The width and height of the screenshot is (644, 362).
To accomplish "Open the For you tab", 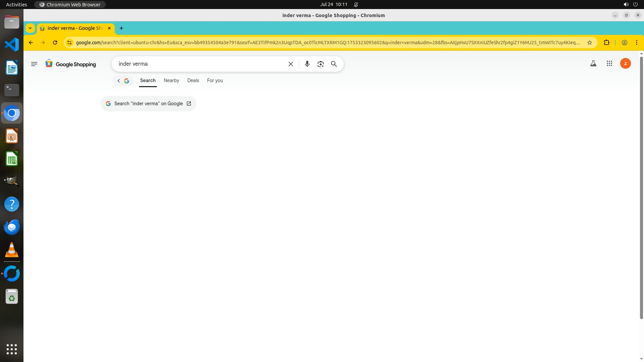I will coord(215,80).
